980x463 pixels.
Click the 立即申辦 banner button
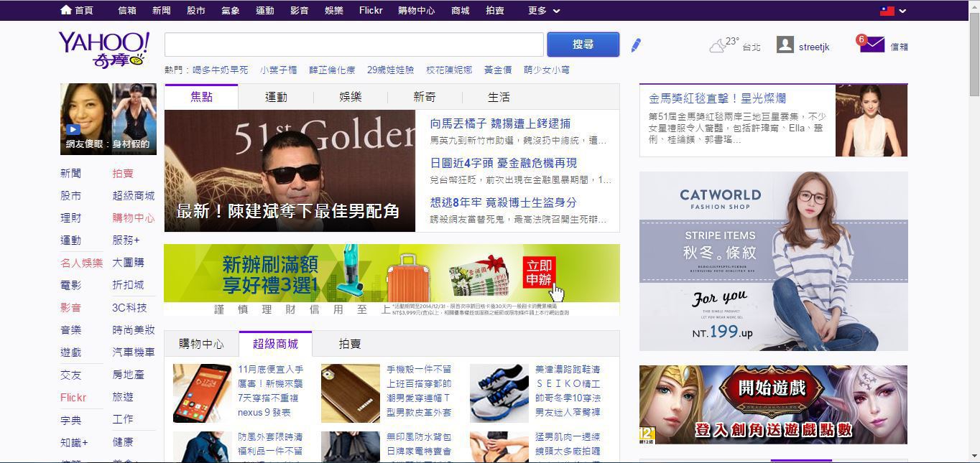[540, 273]
